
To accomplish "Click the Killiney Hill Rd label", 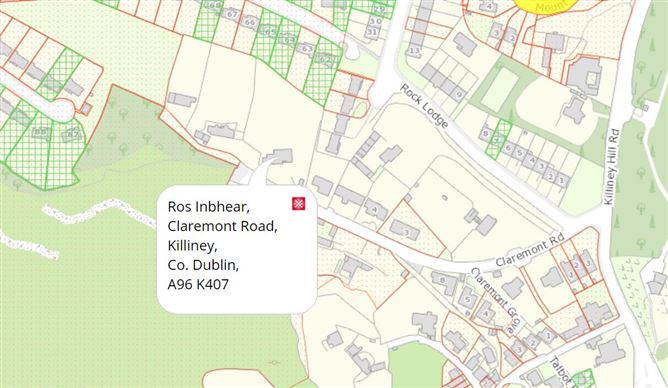I will click(611, 167).
